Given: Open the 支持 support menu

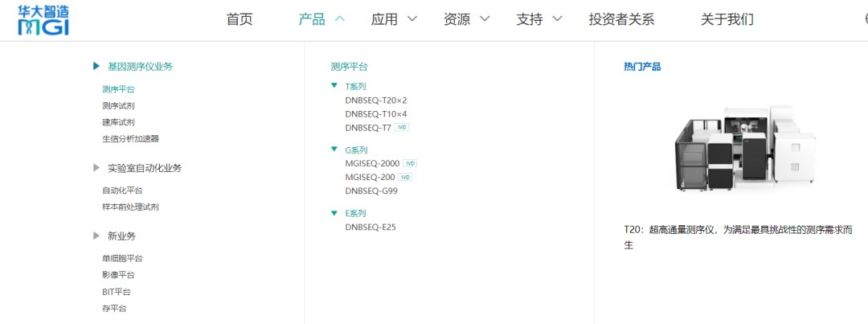Looking at the screenshot, I should (529, 19).
